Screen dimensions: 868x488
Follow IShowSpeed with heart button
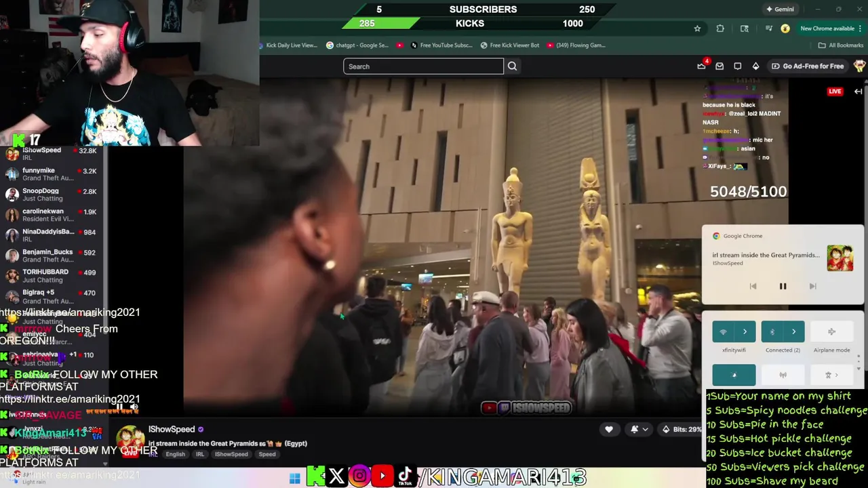[x=609, y=429]
